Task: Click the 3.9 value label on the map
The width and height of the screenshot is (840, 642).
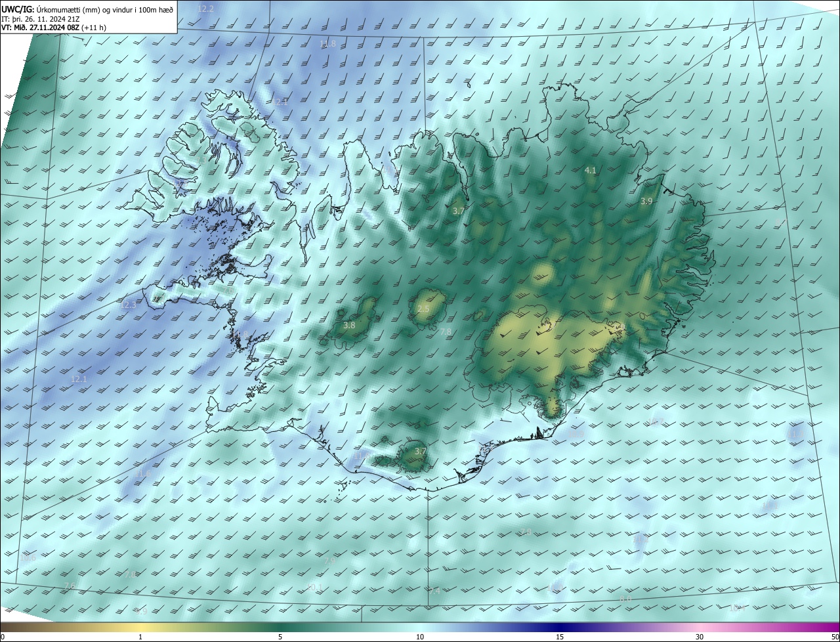Action: click(646, 202)
